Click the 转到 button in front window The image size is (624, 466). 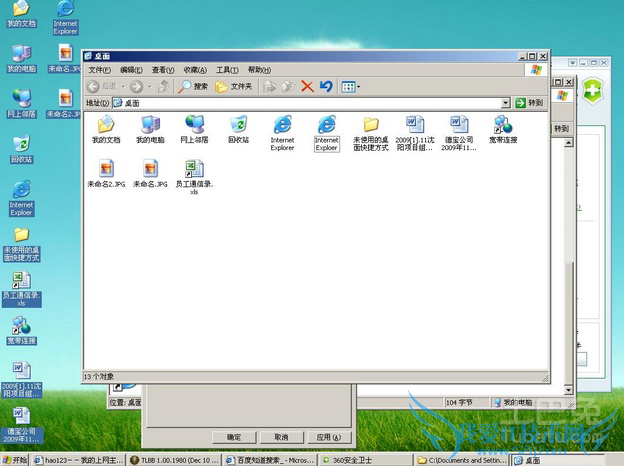point(529,103)
